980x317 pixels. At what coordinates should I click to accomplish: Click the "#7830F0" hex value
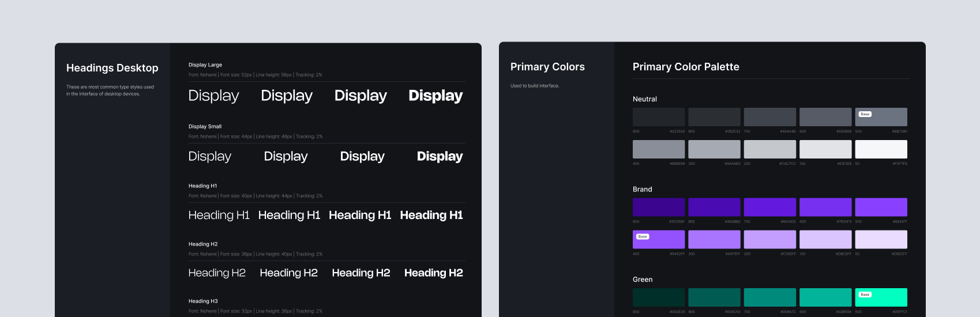point(844,222)
